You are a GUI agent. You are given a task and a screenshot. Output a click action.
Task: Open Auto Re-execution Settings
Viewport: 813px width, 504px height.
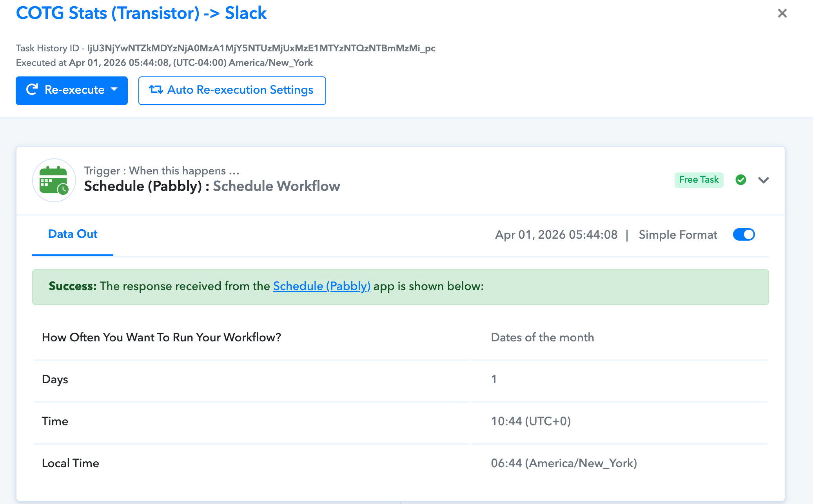[232, 91]
